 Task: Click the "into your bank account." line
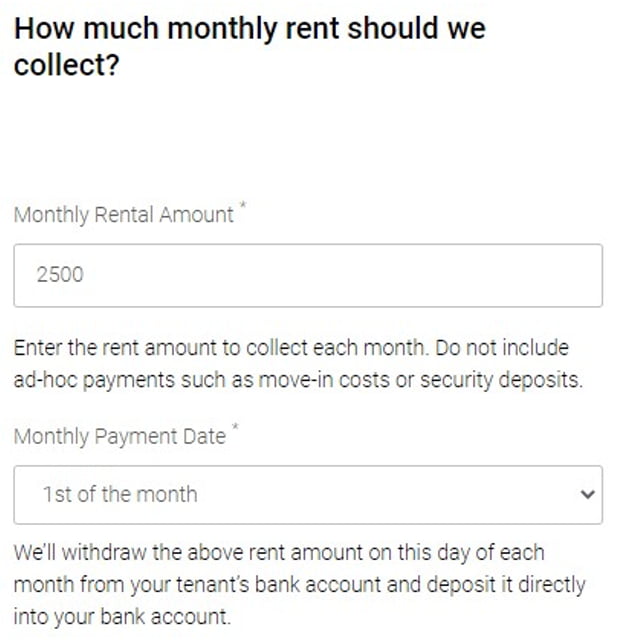[121, 616]
